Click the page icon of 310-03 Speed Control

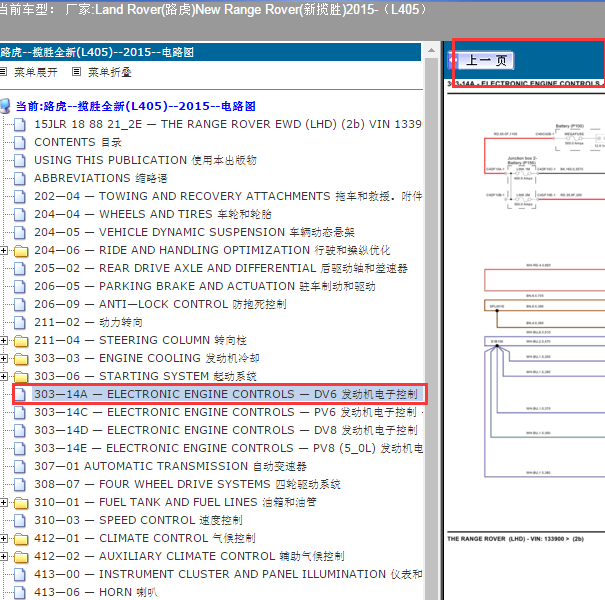20,521
